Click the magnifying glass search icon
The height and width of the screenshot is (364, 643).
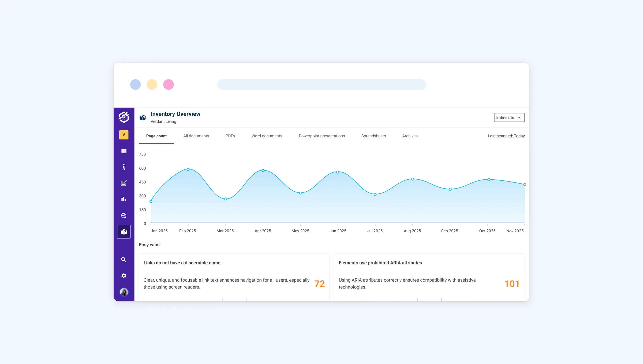coord(124,260)
